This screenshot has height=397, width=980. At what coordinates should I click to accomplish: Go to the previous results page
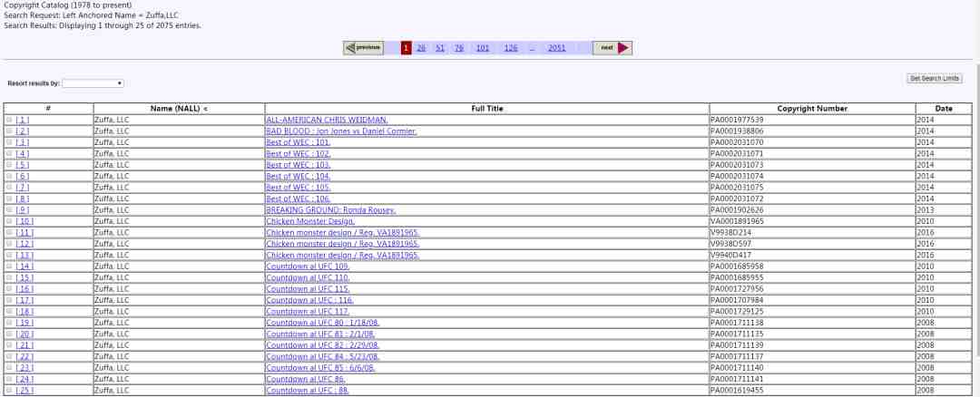(363, 48)
